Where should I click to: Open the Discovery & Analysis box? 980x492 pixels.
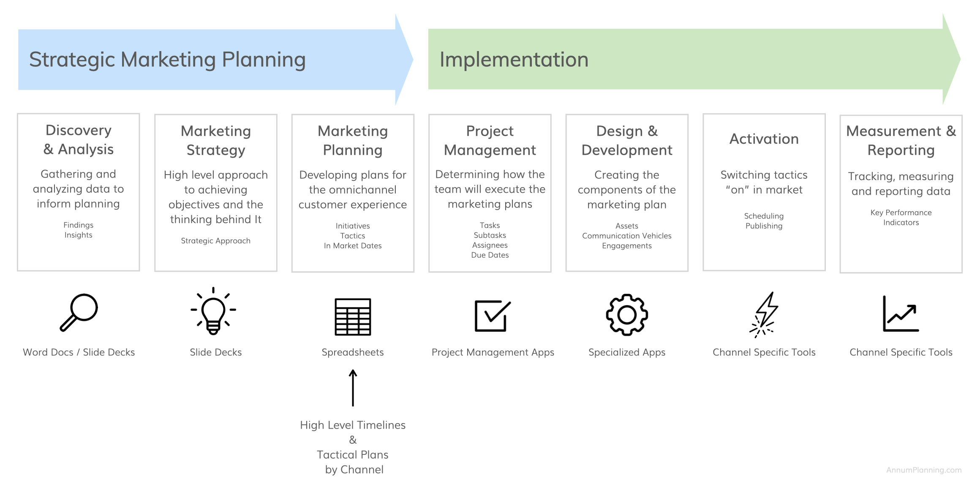(79, 192)
